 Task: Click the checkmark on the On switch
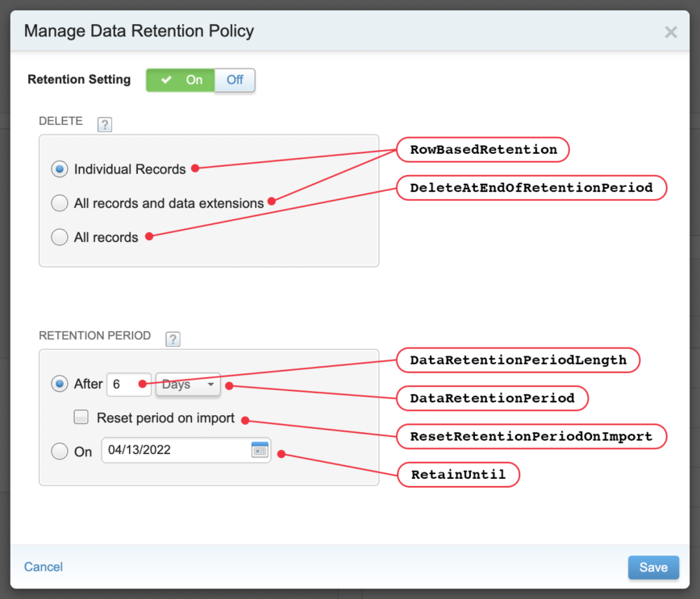167,80
